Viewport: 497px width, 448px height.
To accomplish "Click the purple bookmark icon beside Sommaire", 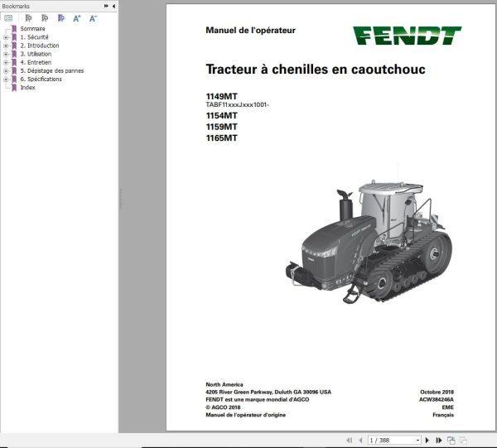I will pyautogui.click(x=14, y=29).
